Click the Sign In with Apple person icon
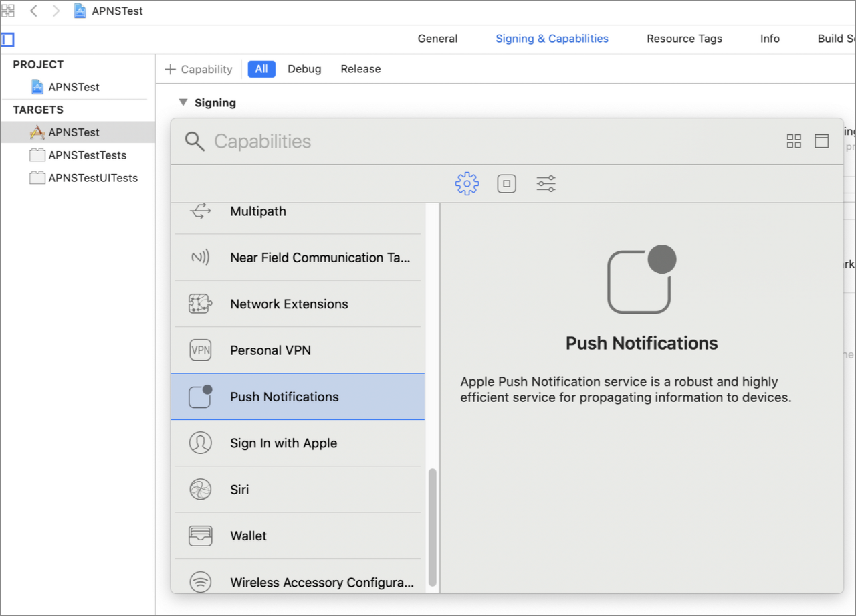This screenshot has height=616, width=856. tap(201, 443)
